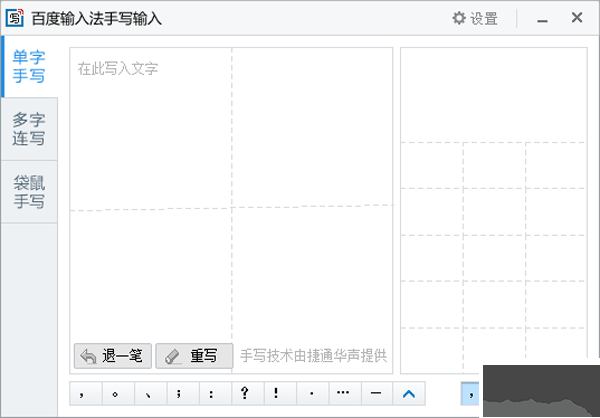Insert the comma punctuation key

86,394
